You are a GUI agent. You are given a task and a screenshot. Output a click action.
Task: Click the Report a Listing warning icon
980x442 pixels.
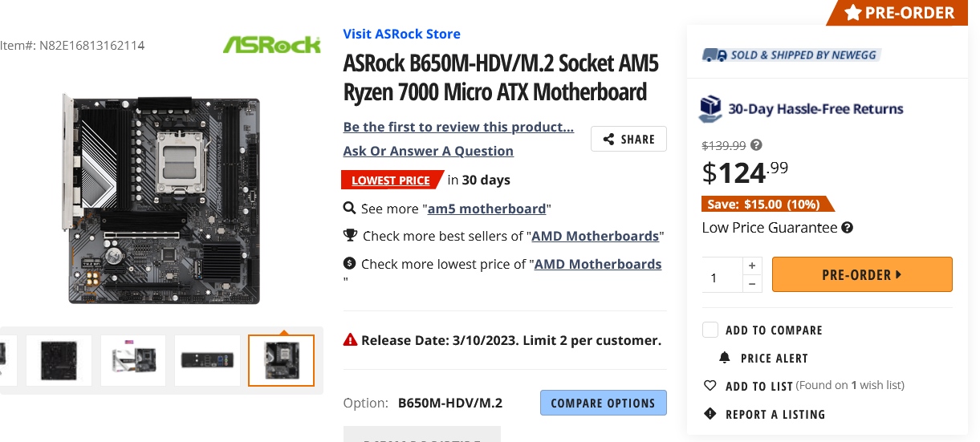point(710,414)
